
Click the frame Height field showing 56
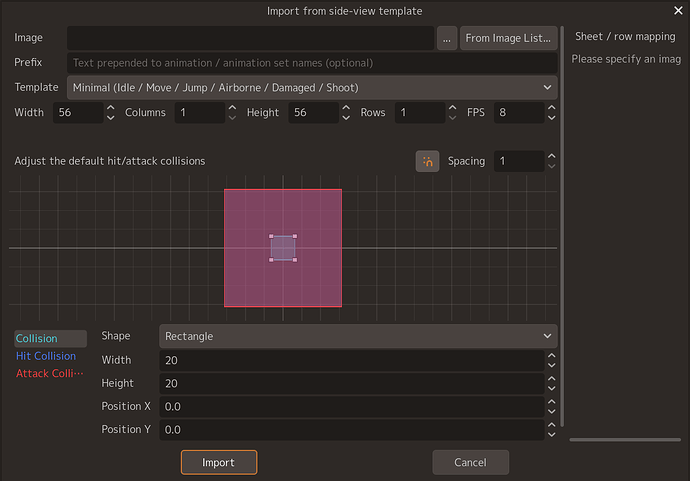314,113
